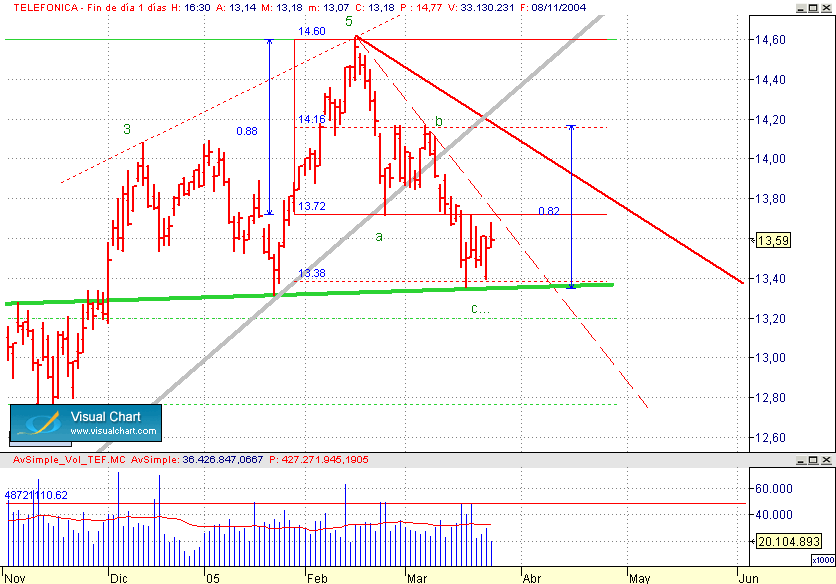Click the Dic label on time axis
The width and height of the screenshot is (836, 584).
pos(119,579)
